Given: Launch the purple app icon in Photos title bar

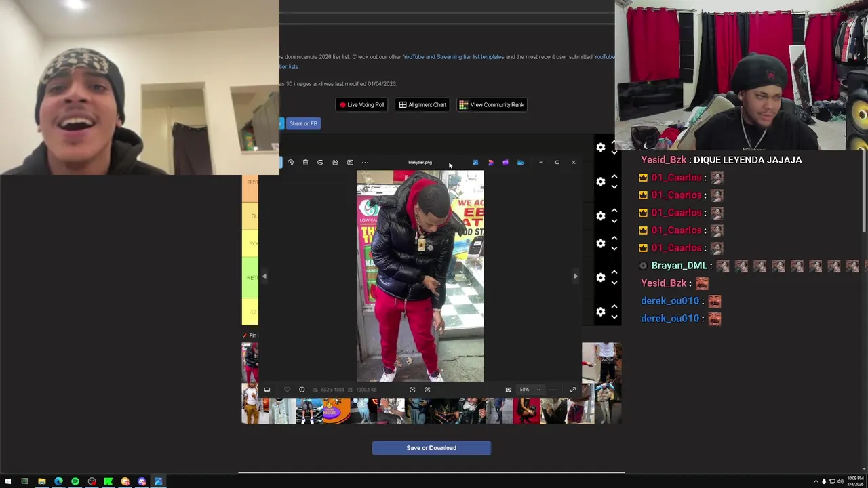Looking at the screenshot, I should tap(505, 163).
